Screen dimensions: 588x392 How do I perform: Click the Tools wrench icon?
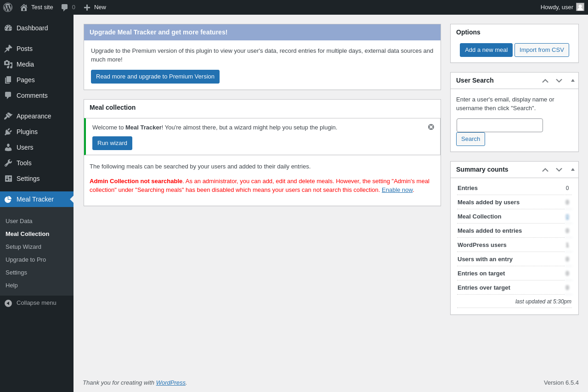tap(8, 163)
